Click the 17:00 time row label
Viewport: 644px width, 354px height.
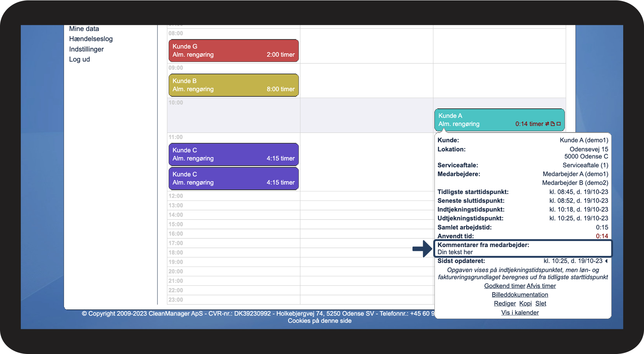coord(176,244)
